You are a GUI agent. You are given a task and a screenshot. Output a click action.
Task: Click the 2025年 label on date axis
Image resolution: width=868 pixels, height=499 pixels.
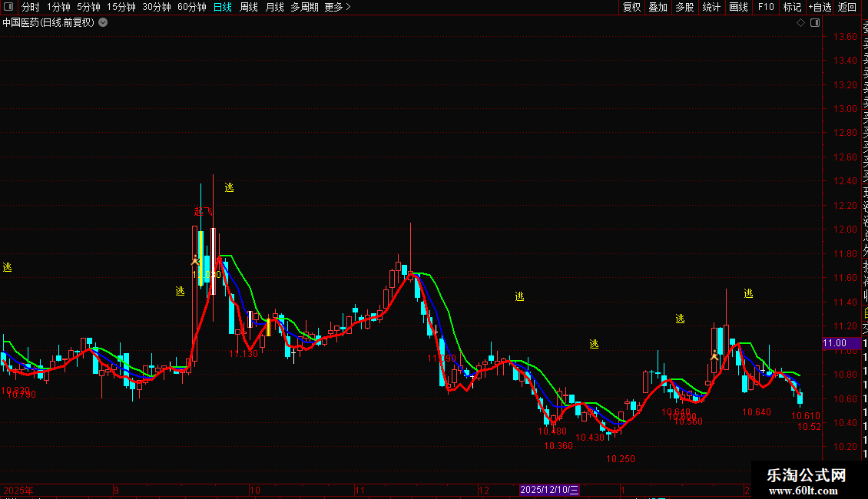18,490
